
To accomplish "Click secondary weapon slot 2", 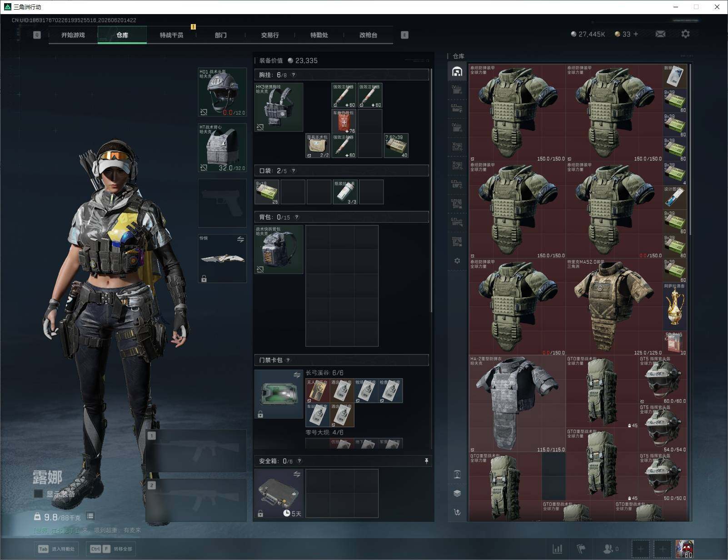I will pos(196,500).
